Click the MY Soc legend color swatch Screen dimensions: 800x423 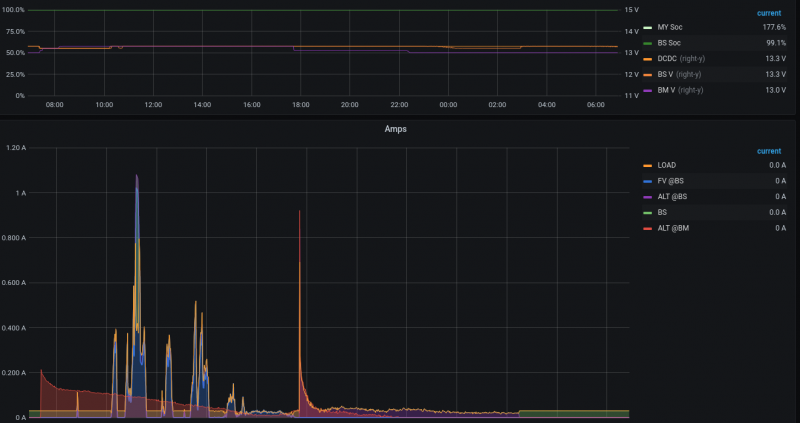[648, 29]
